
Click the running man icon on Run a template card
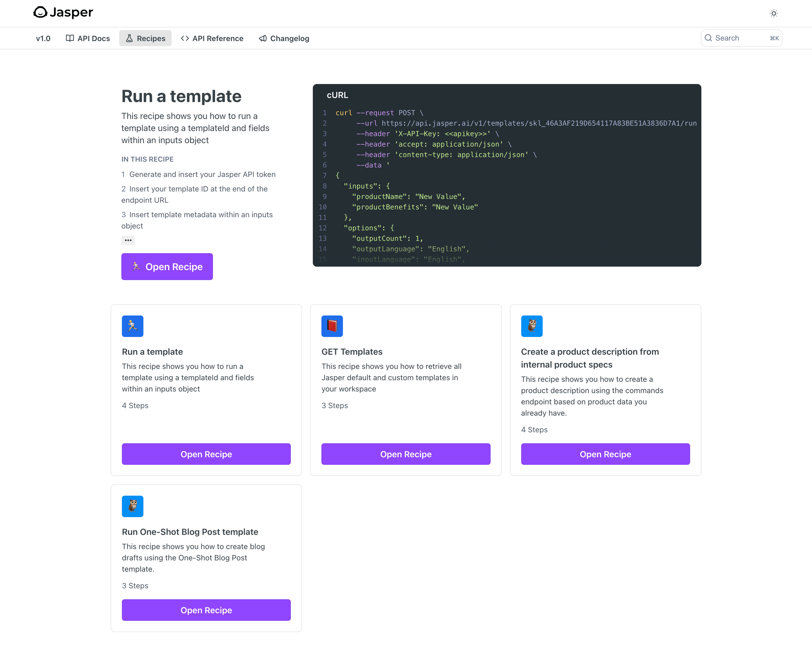tap(133, 326)
